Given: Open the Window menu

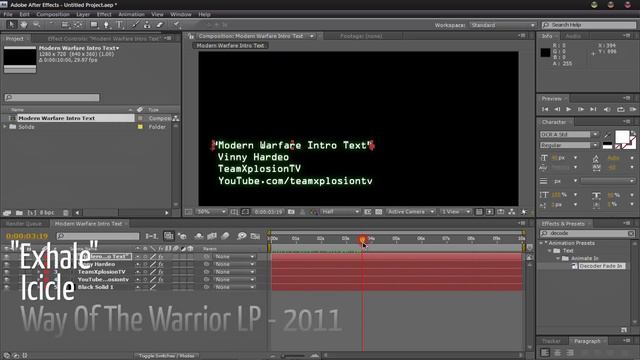Looking at the screenshot, I should pos(180,14).
